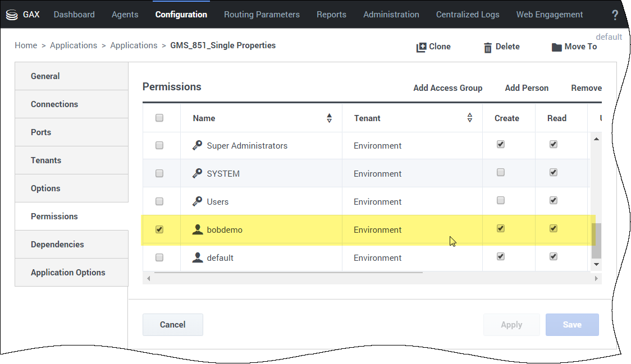
Task: Click the GAX logo icon
Action: click(12, 15)
